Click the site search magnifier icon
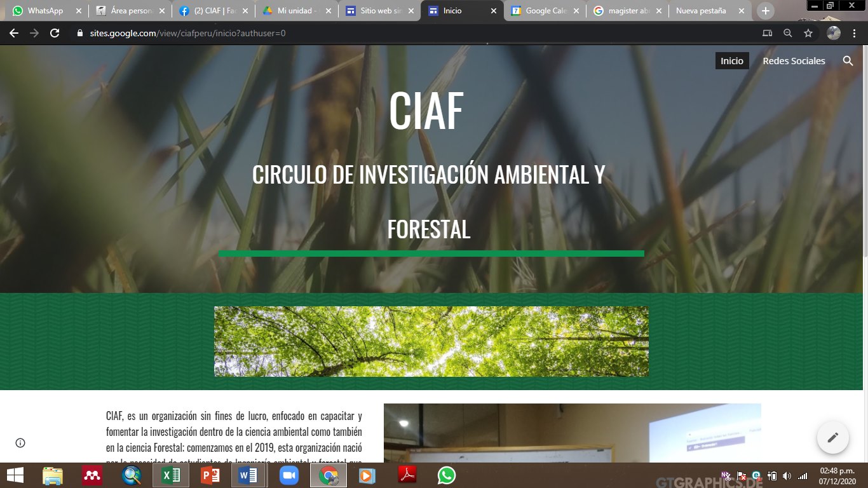Screen dimensions: 868x488 pyautogui.click(x=848, y=61)
